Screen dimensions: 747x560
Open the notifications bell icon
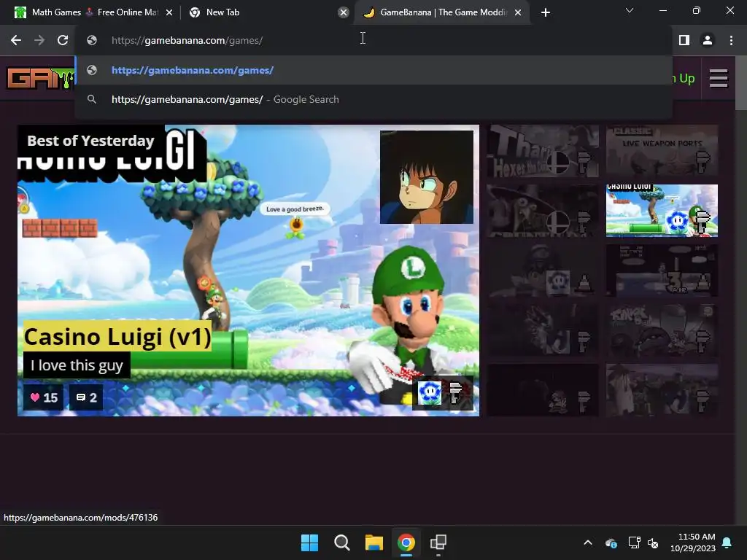727,542
